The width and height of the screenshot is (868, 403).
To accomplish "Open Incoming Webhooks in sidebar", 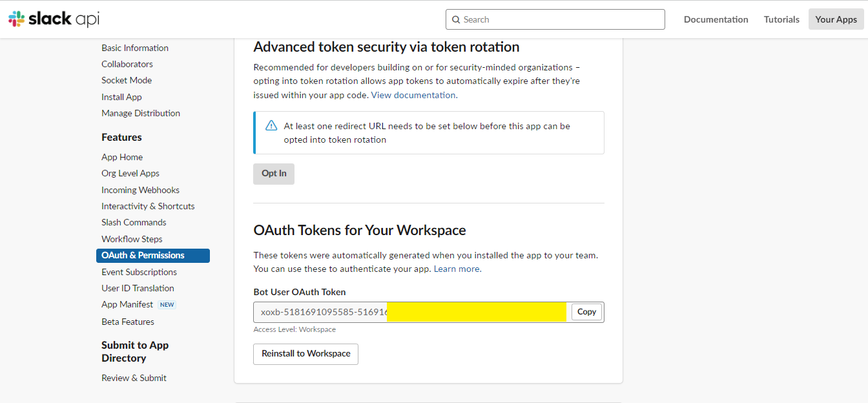I will (140, 190).
